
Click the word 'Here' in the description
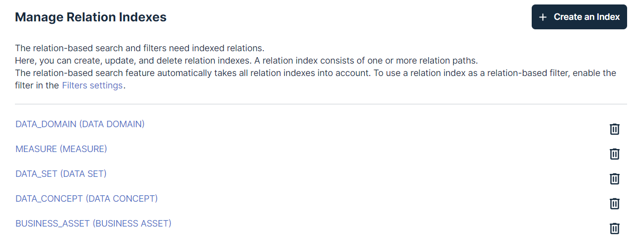[23, 61]
